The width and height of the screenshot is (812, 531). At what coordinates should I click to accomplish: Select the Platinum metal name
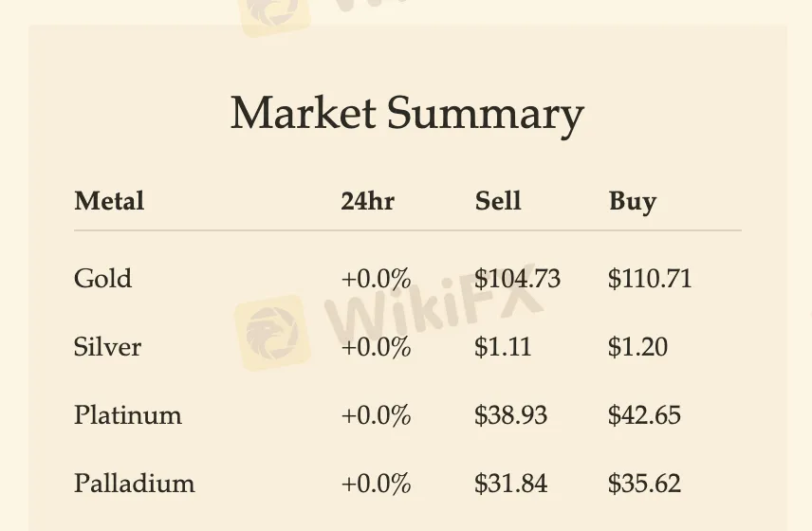[x=127, y=415]
